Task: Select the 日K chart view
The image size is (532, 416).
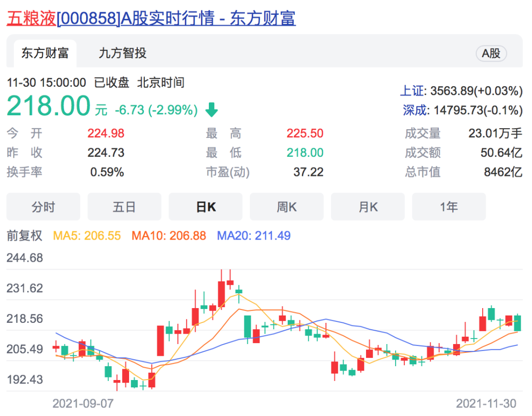Action: click(205, 207)
